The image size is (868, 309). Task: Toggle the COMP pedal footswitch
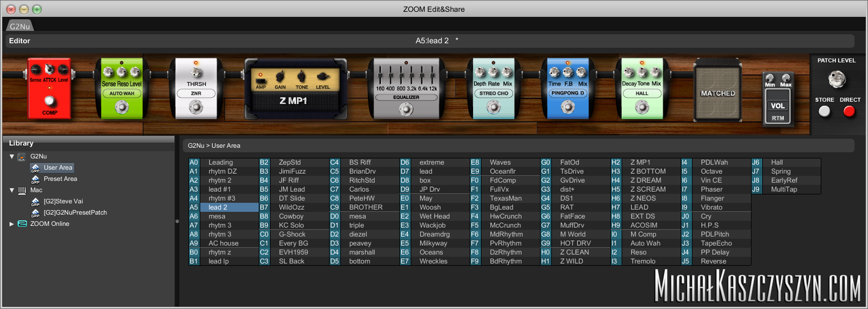pos(49,101)
